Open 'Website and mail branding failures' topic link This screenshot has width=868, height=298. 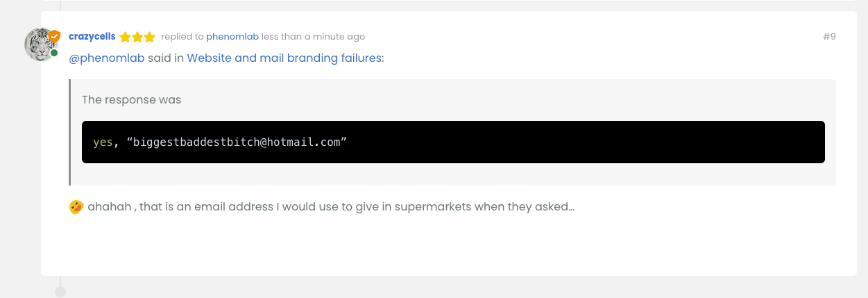coord(284,58)
